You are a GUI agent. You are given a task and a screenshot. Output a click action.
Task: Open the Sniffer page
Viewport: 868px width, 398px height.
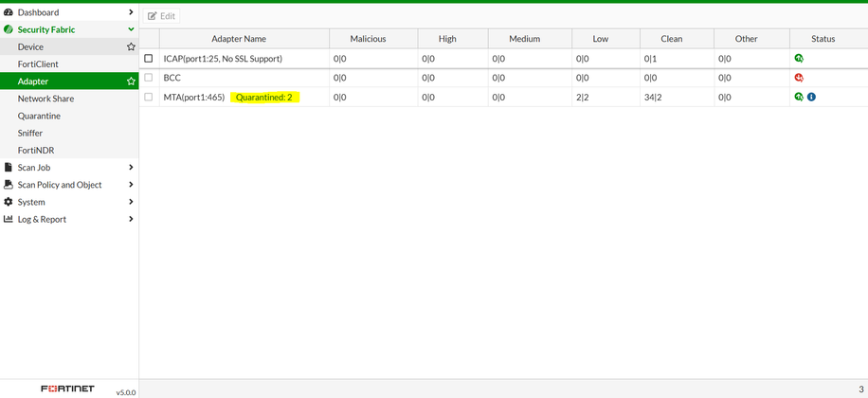coord(69,133)
